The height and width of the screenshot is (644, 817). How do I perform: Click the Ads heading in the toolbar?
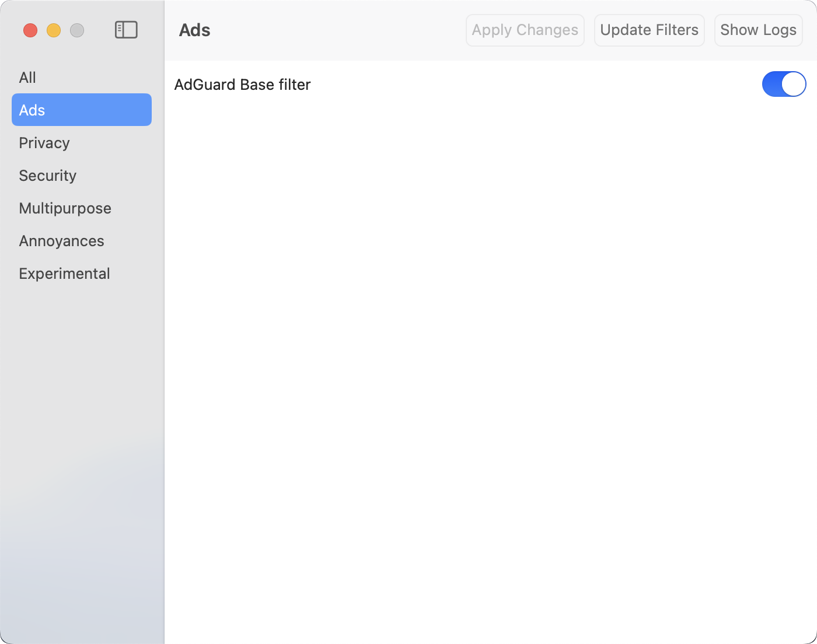pos(194,30)
